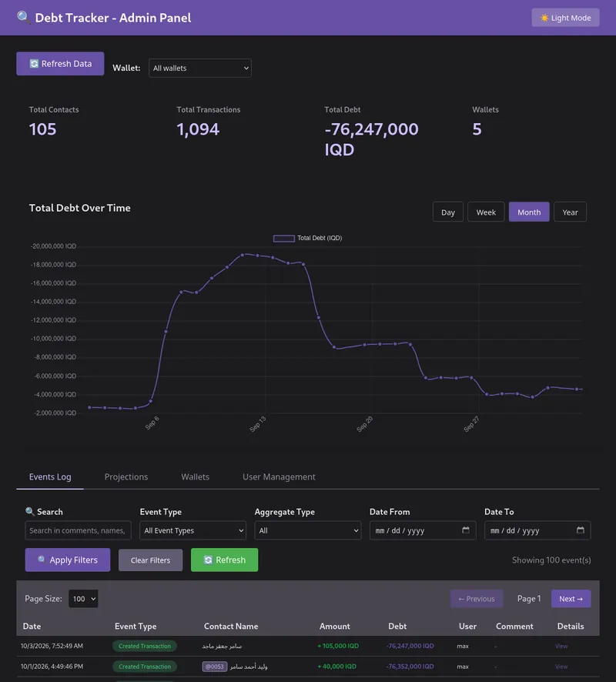Click Clear Filters
This screenshot has width=616, height=682.
pyautogui.click(x=150, y=560)
